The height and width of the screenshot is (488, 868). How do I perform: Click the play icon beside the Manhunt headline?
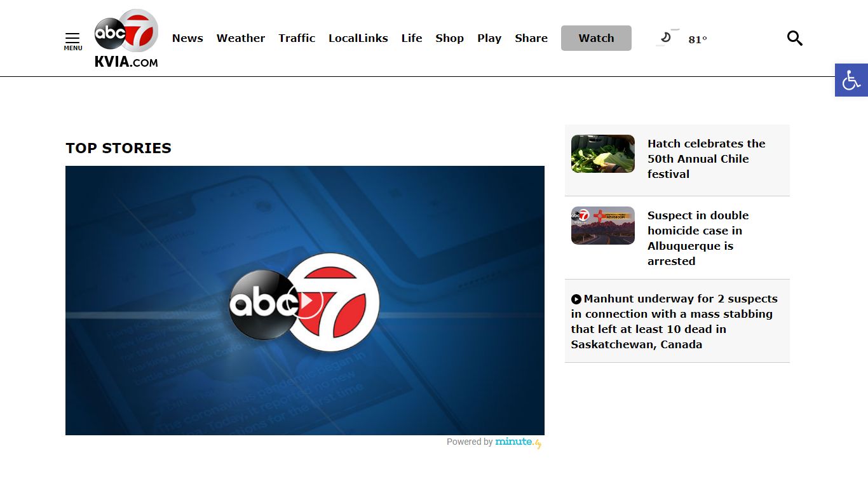click(x=576, y=299)
